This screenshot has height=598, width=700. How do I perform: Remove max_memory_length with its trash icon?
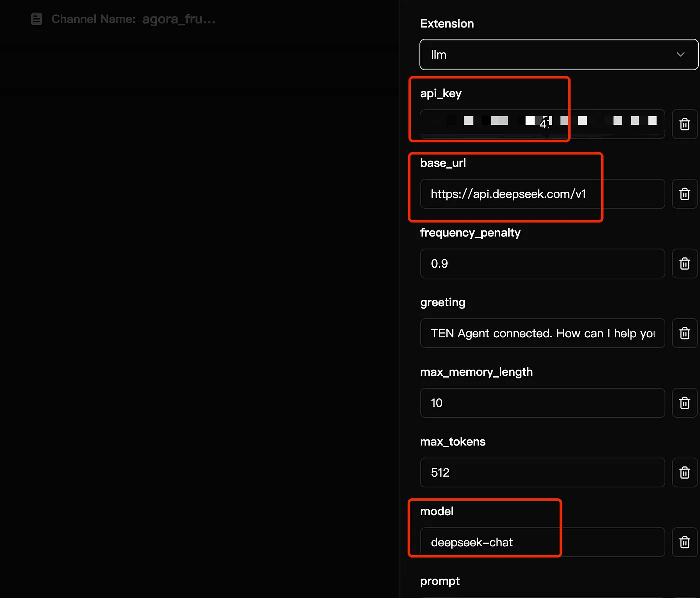coord(684,403)
